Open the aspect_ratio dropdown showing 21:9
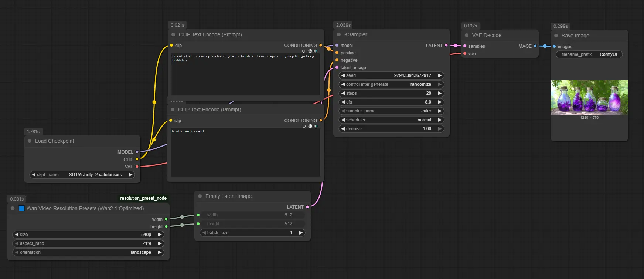This screenshot has height=279, width=644. pyautogui.click(x=88, y=243)
